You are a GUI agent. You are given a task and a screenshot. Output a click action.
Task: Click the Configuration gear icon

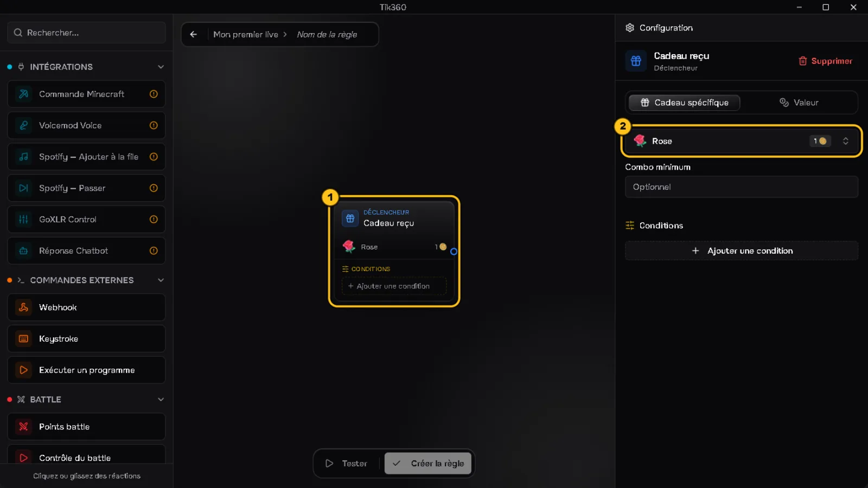click(x=630, y=28)
